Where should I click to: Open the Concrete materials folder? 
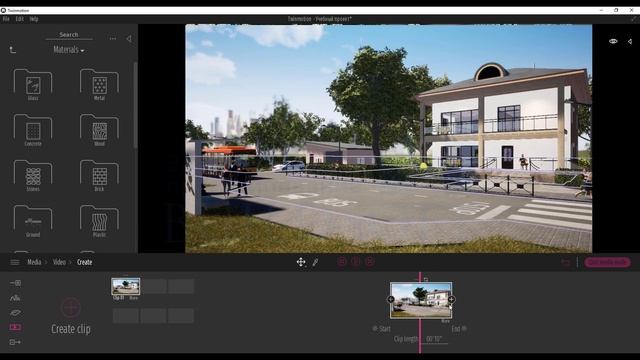tap(33, 130)
